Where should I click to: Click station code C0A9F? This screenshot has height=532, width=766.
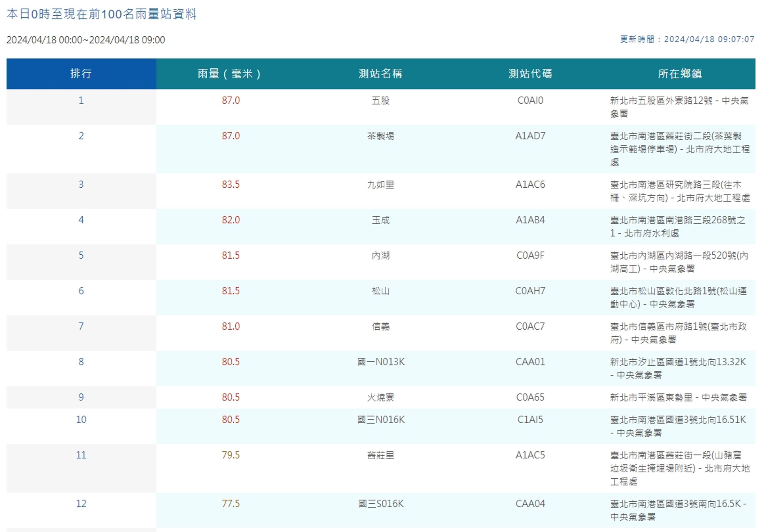(530, 256)
